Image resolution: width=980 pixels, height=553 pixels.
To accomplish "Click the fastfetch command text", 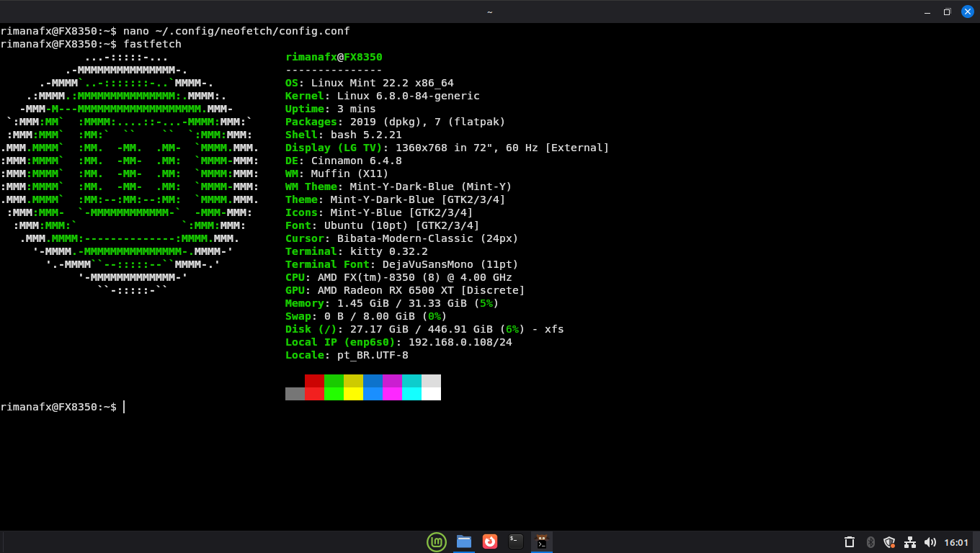I will 152,44.
